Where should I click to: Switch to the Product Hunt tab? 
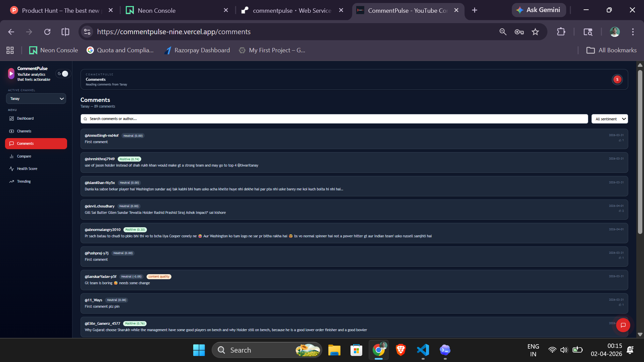(x=60, y=10)
